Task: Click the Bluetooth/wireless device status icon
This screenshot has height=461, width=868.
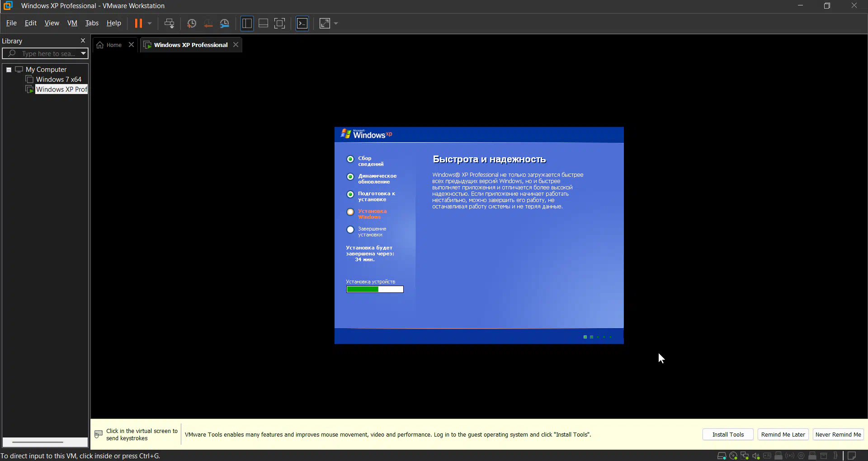Action: 790,456
